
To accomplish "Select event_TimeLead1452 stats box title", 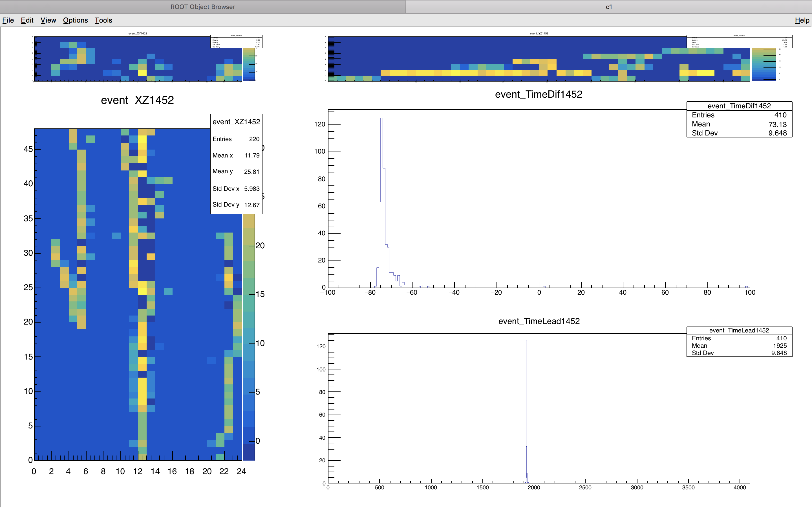I will pos(739,330).
